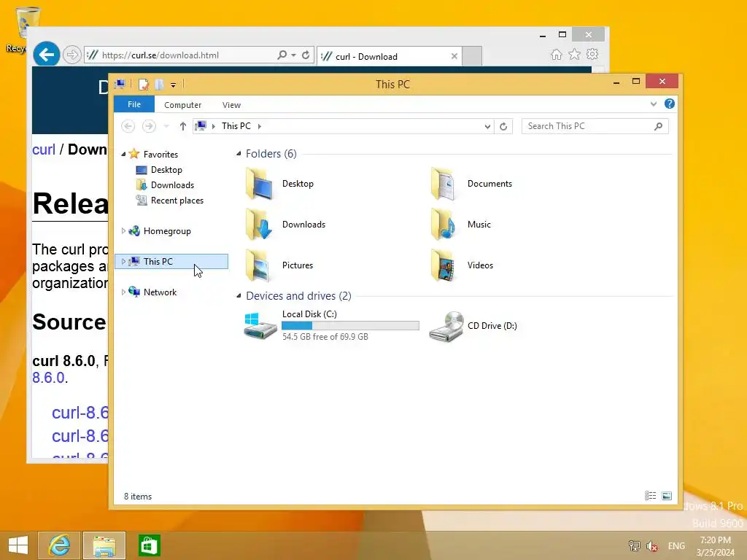Click the volume icon in system tray
This screenshot has height=560, width=747.
pyautogui.click(x=651, y=545)
